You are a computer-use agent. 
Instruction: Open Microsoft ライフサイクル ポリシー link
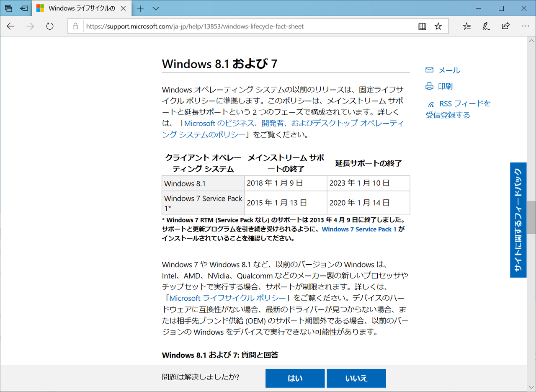pos(227,298)
